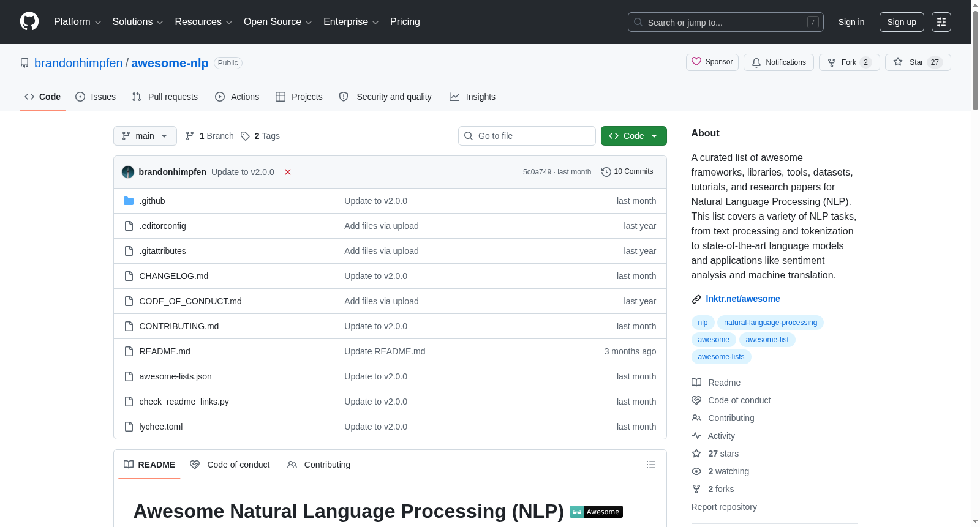This screenshot has width=980, height=527.
Task: Click the Sign up button
Action: click(902, 22)
